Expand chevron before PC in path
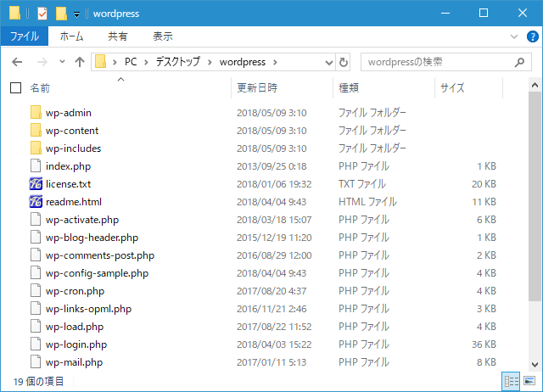This screenshot has height=392, width=543. (x=115, y=62)
